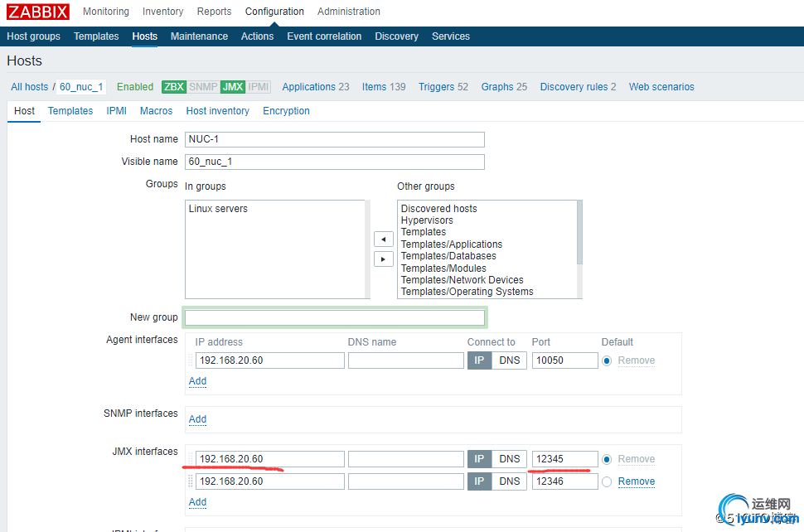Open Maintenance section
This screenshot has height=532, width=804.
199,36
